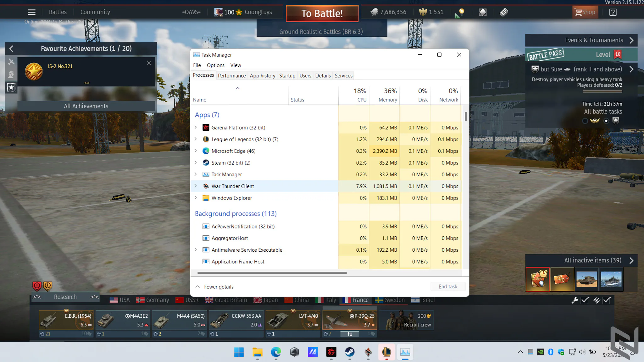This screenshot has height=362, width=644.
Task: Click the Golden Eagles currency icon
Action: point(423,12)
